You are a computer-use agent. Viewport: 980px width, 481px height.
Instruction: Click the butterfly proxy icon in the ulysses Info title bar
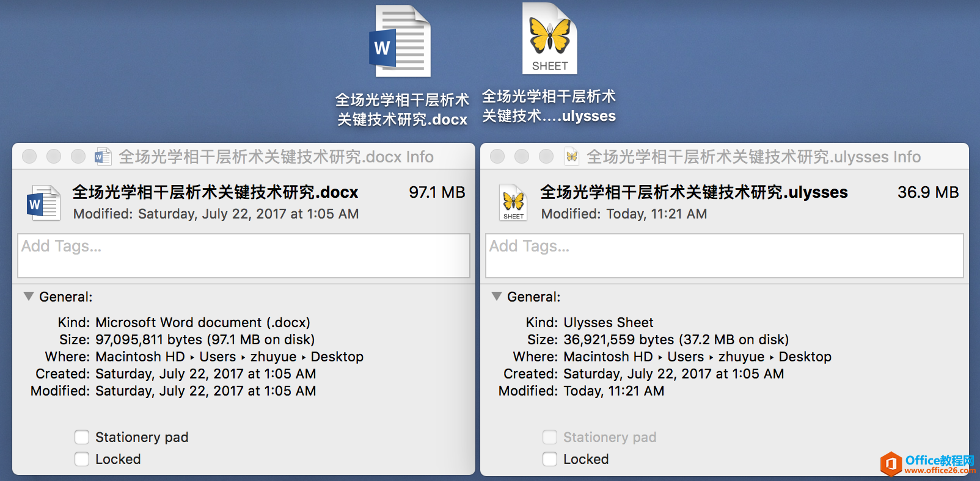[x=571, y=157]
